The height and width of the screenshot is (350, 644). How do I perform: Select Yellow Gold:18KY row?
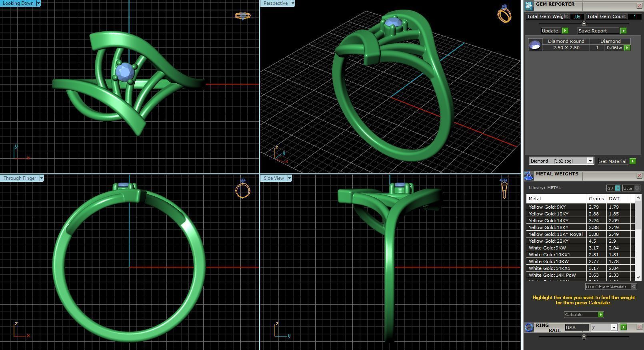click(580, 227)
